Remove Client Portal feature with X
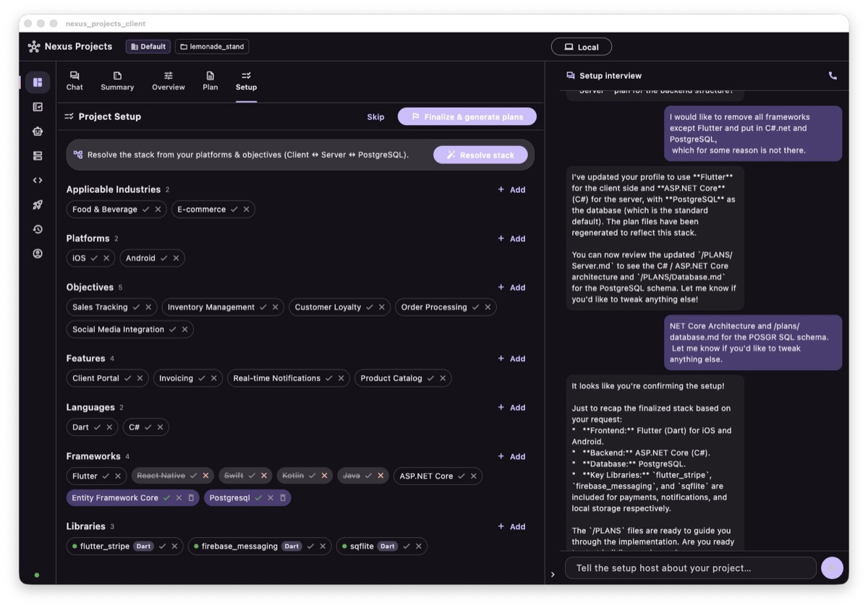This screenshot has height=608, width=868. point(140,378)
